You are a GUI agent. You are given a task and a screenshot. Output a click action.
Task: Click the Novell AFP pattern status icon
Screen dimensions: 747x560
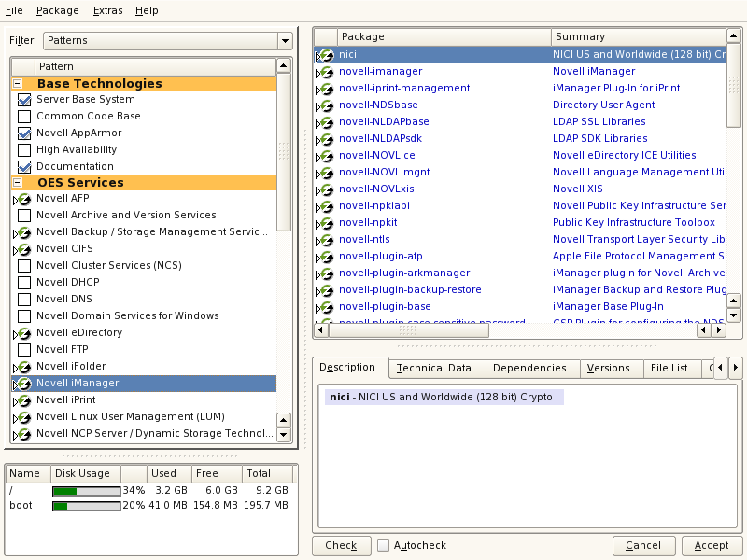pos(23,199)
